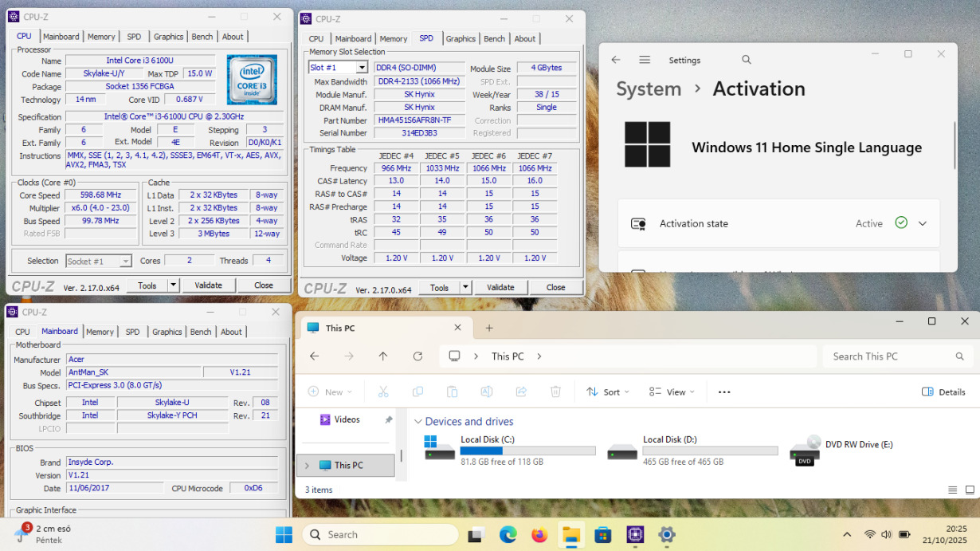The height and width of the screenshot is (551, 980).
Task: Switch to the Memory tab in Mainboard window
Action: coord(100,332)
